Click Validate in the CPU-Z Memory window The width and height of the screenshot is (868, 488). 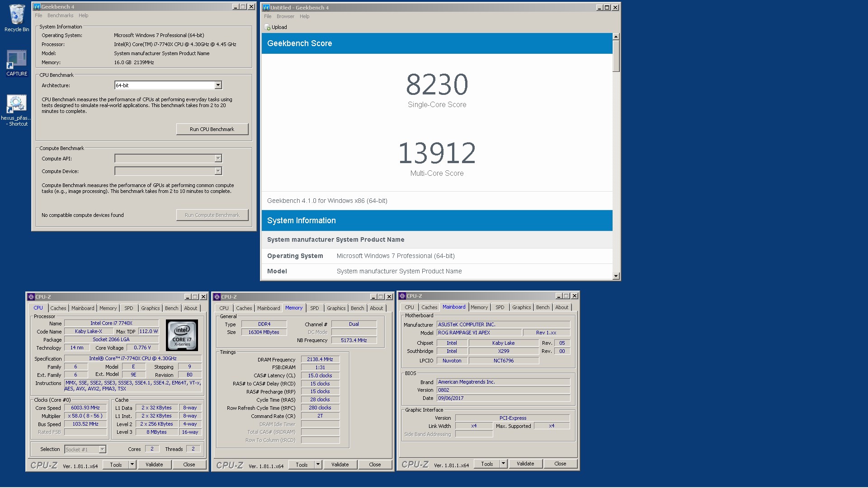[x=340, y=465]
